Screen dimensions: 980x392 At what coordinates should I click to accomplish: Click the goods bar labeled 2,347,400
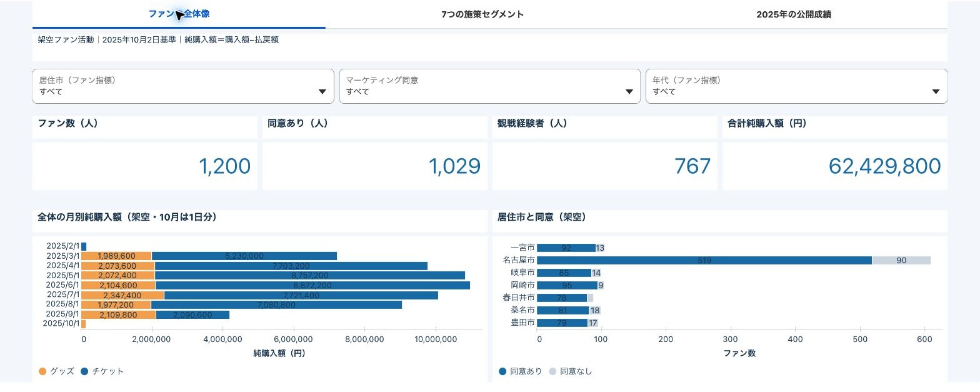click(122, 295)
